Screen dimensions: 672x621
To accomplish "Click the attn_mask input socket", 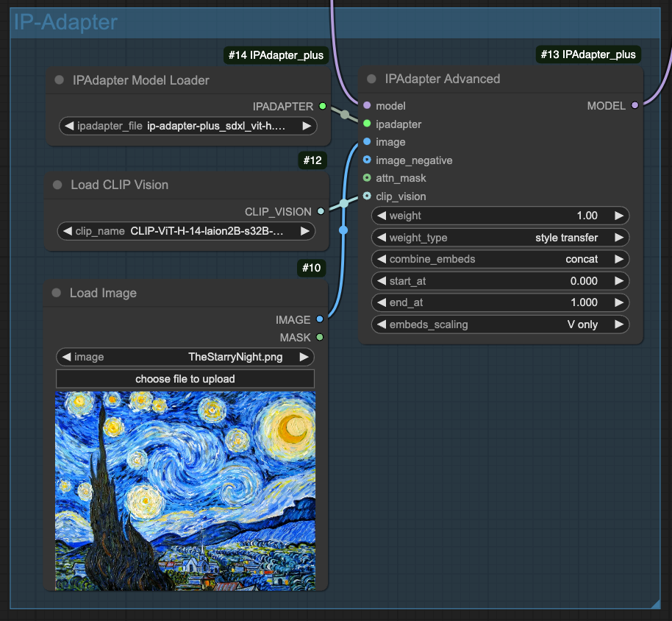I will pos(367,177).
